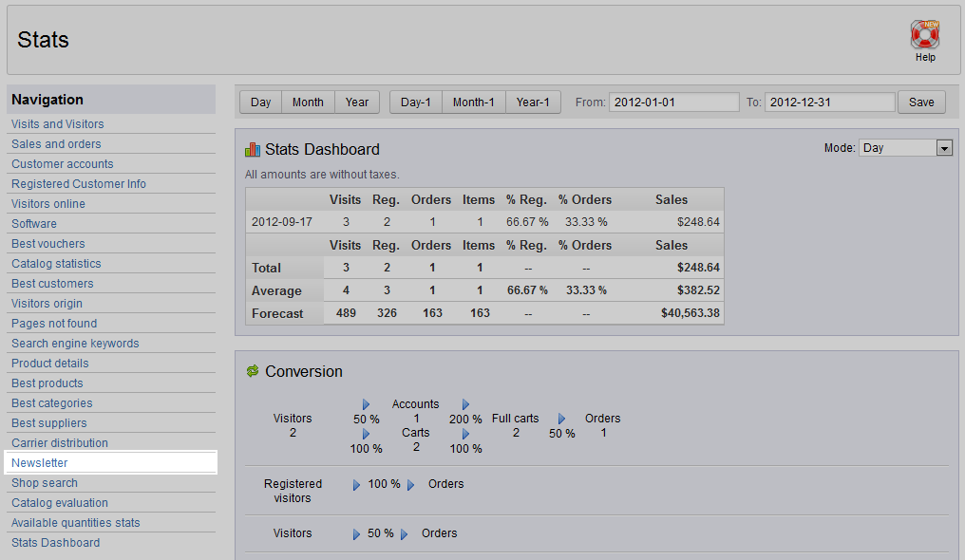This screenshot has height=560, width=965.
Task: Go to Sales and orders
Action: tap(56, 144)
